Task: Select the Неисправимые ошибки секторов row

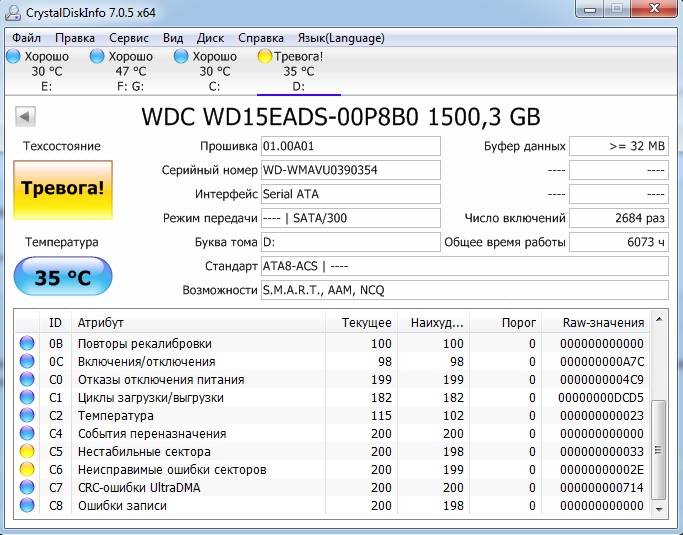Action: (x=332, y=469)
